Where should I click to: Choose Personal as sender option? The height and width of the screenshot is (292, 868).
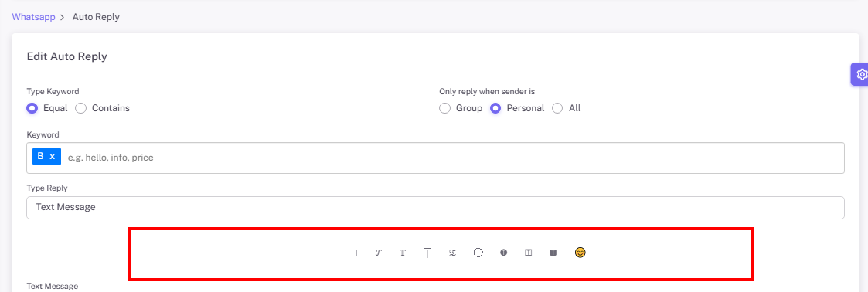click(x=496, y=108)
